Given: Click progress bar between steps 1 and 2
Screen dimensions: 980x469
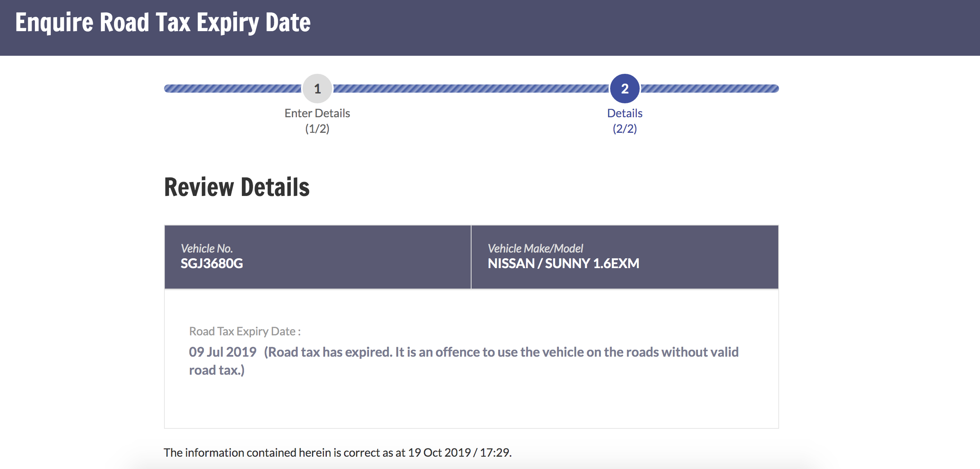Looking at the screenshot, I should (471, 89).
